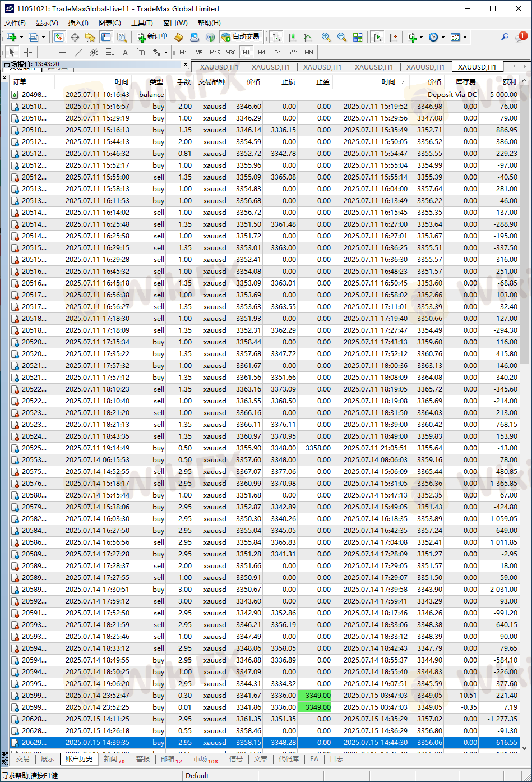Select the trendline drawing tool
The height and width of the screenshot is (782, 532).
click(x=78, y=52)
